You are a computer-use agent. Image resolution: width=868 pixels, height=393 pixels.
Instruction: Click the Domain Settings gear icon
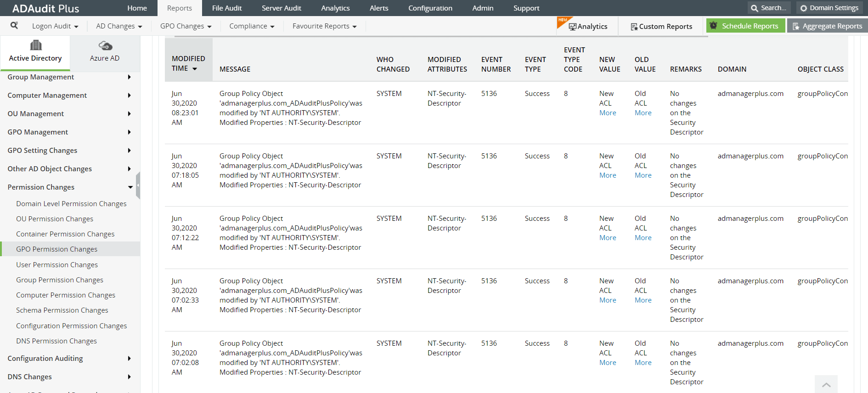tap(803, 8)
